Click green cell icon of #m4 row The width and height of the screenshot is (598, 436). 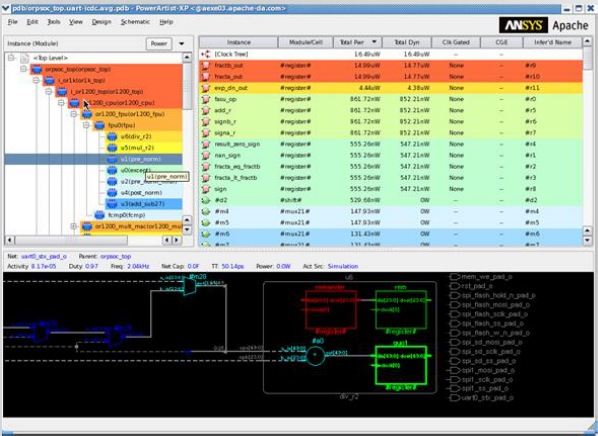206,211
